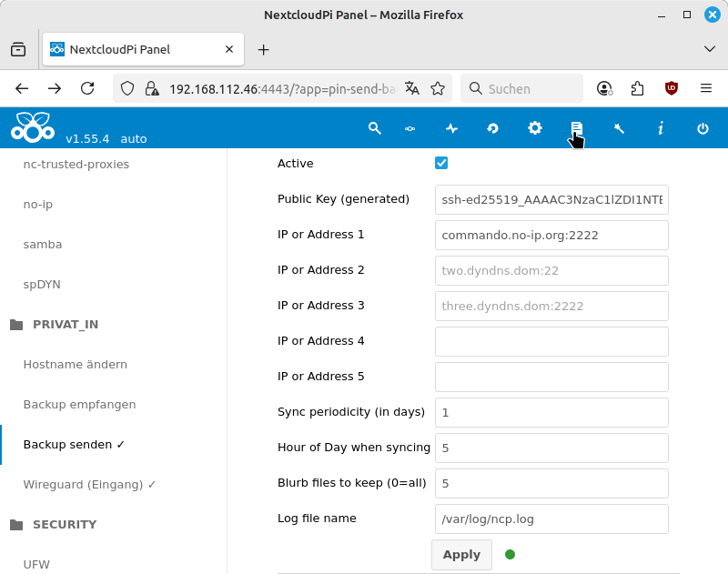The height and width of the screenshot is (574, 728).
Task: Open the Firefox hamburger application menu
Action: (x=705, y=88)
